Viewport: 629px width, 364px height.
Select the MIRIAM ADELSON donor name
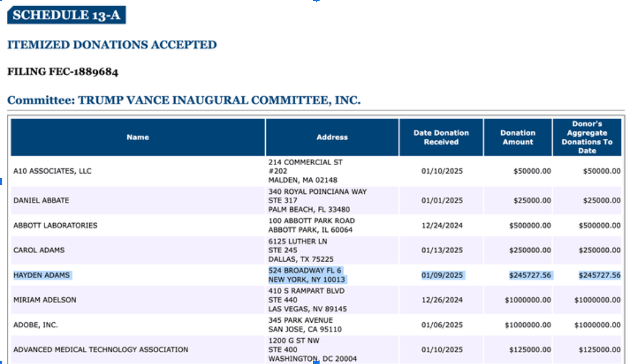coord(45,300)
